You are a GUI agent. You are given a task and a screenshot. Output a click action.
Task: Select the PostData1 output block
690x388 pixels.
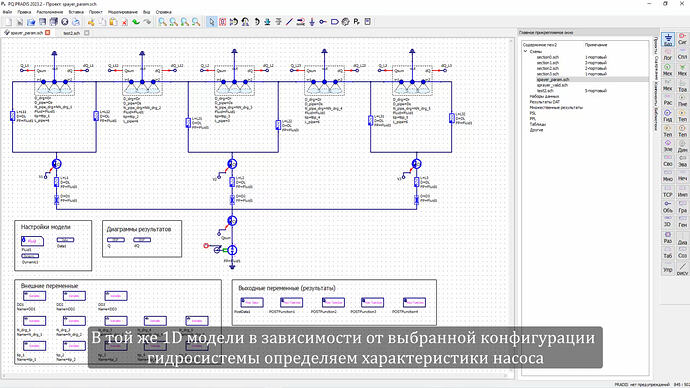(x=252, y=303)
